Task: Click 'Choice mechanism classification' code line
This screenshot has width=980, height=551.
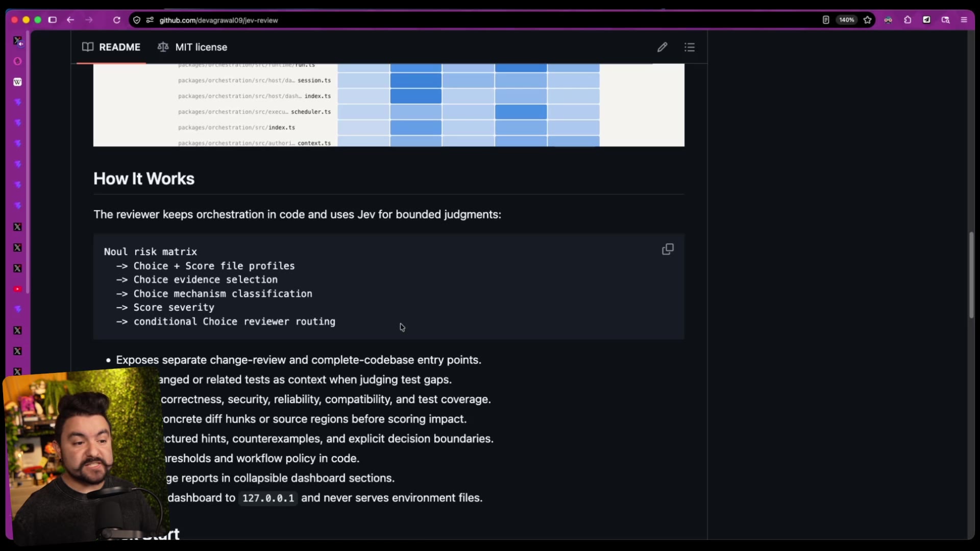Action: [223, 293]
